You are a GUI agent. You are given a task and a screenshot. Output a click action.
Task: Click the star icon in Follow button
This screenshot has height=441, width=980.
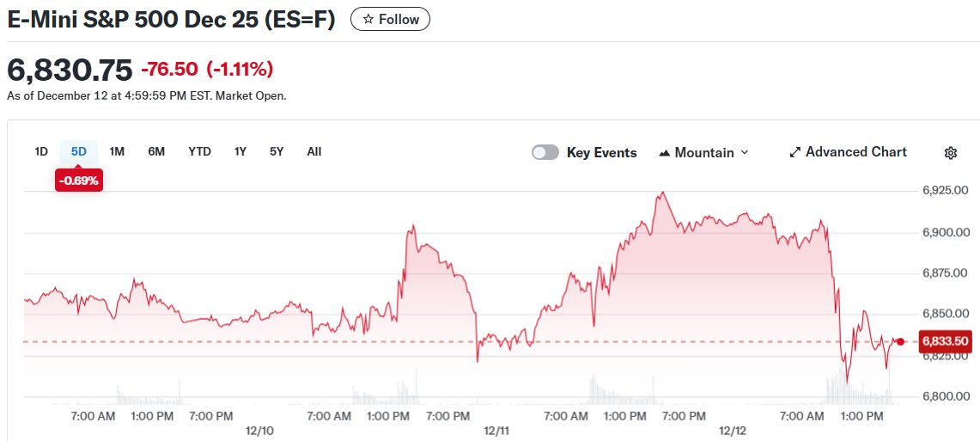tap(368, 20)
